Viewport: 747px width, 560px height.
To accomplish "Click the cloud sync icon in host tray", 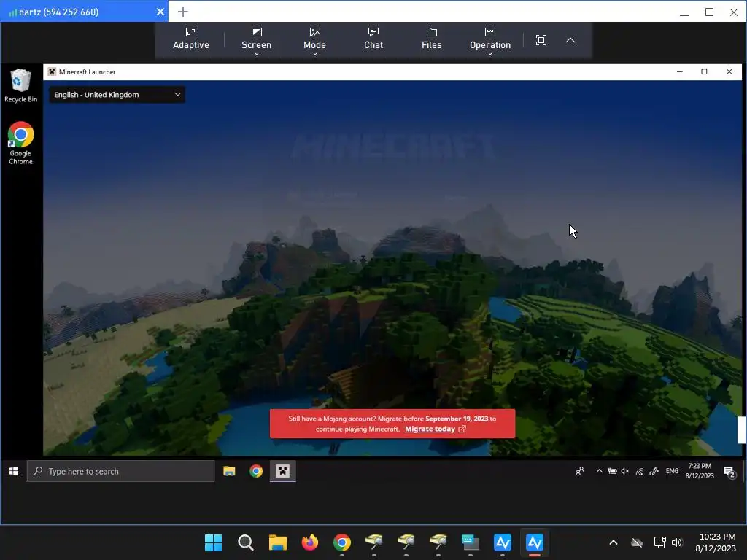I will pos(636,542).
